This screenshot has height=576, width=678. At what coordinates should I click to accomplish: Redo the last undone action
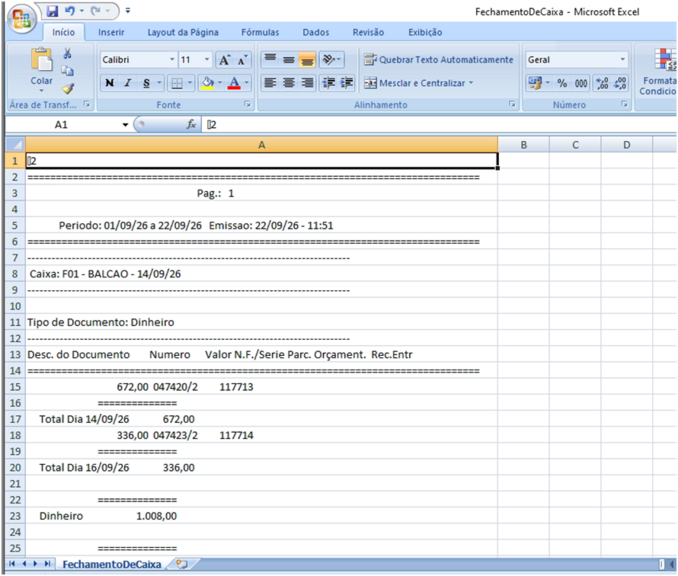(96, 11)
